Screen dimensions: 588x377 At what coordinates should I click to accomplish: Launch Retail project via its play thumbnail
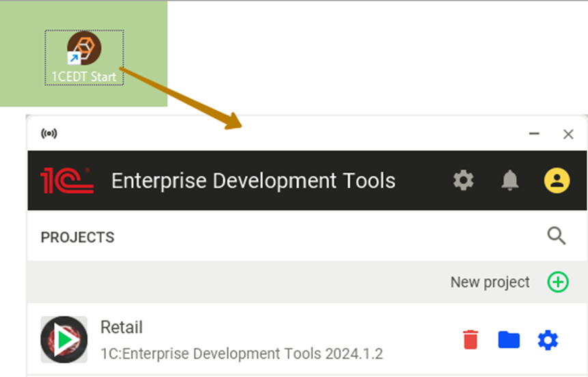pos(64,339)
